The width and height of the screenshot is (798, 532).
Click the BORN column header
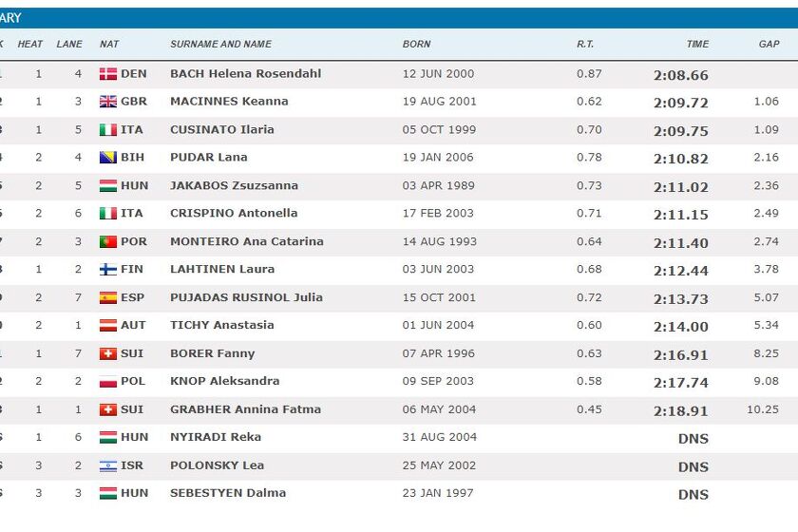[x=416, y=45]
